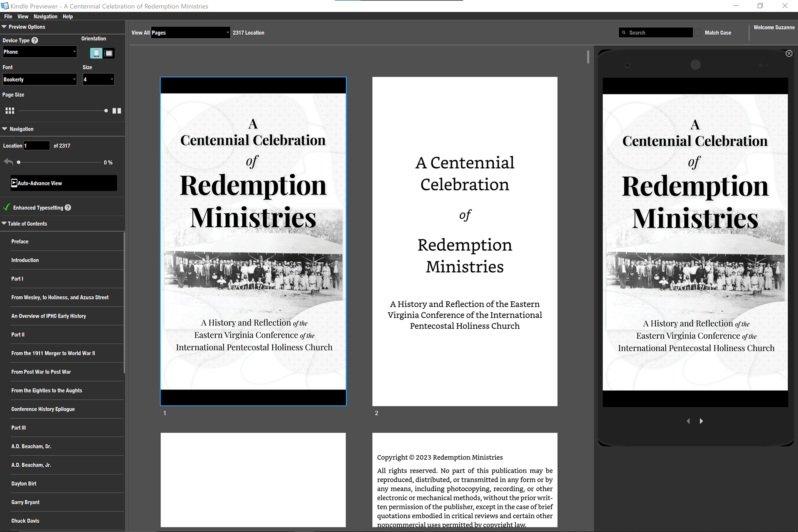Click the navigation back arrow icon

(8, 162)
